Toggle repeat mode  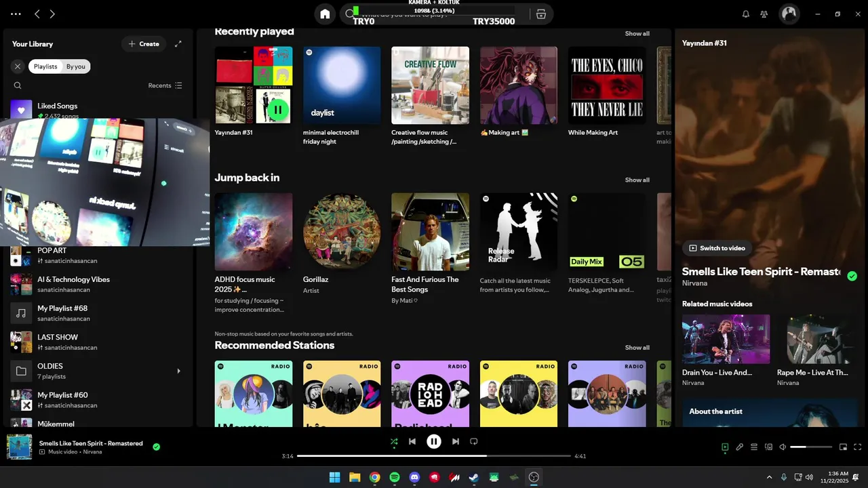(474, 441)
